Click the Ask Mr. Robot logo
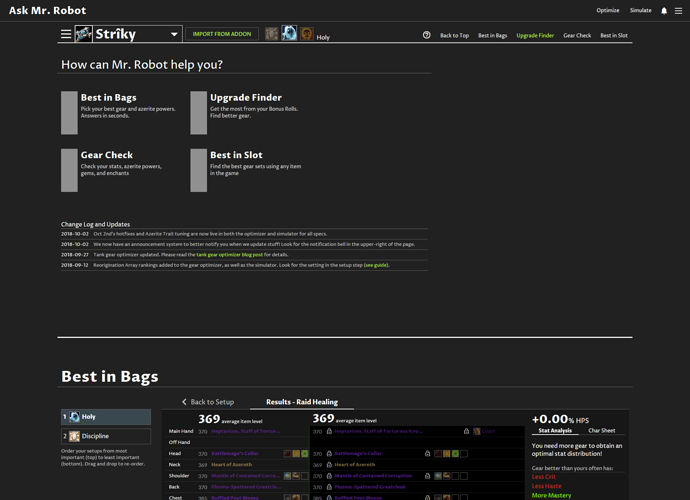Viewport: 690px width, 500px height. 48,10
